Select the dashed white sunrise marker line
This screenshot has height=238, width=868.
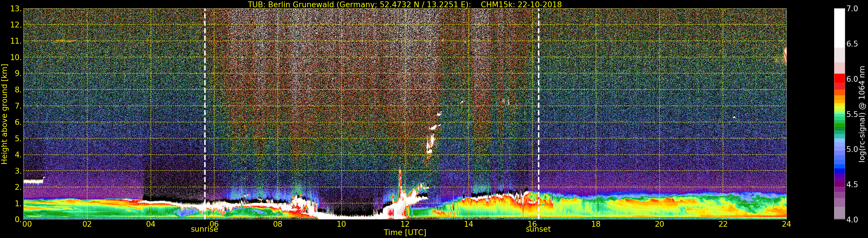tap(205, 114)
